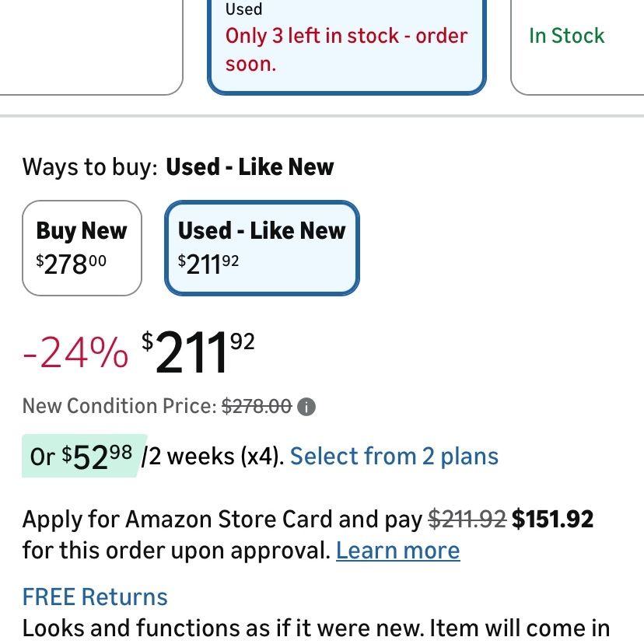
Task: Click the $211.92 price in Used box
Action: tap(208, 264)
